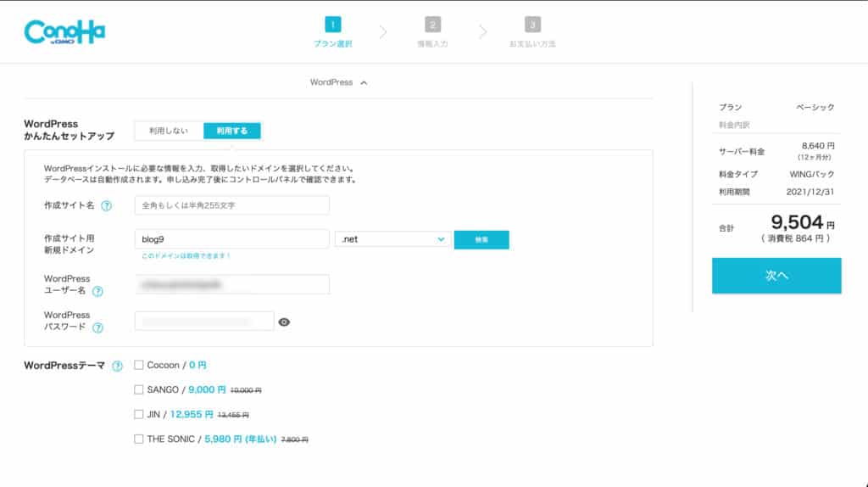Open help icon next to WordPressテーマ
This screenshot has height=487, width=868.
coord(117,367)
